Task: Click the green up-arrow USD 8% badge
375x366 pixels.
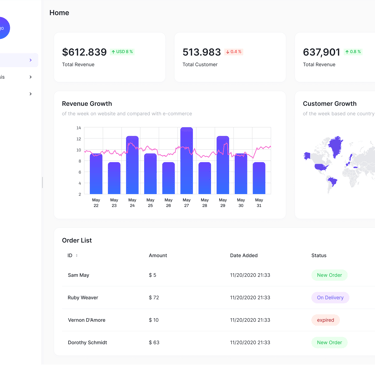Action: 122,52
